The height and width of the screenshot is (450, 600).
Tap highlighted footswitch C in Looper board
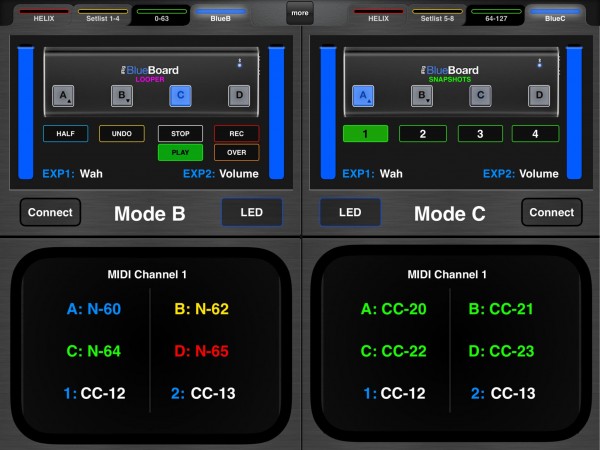[181, 96]
